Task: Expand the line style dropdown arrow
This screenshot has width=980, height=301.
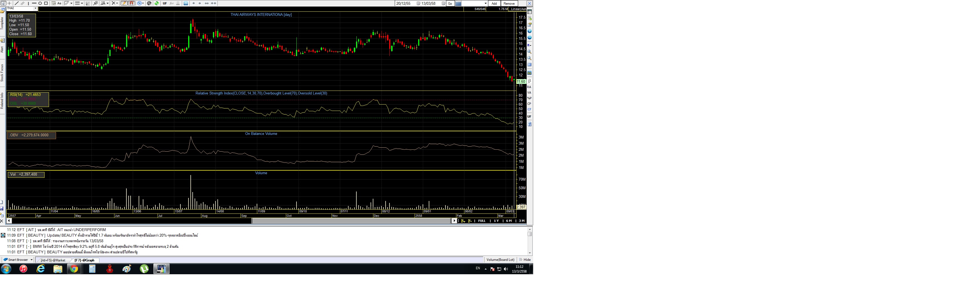Action: [x=82, y=3]
